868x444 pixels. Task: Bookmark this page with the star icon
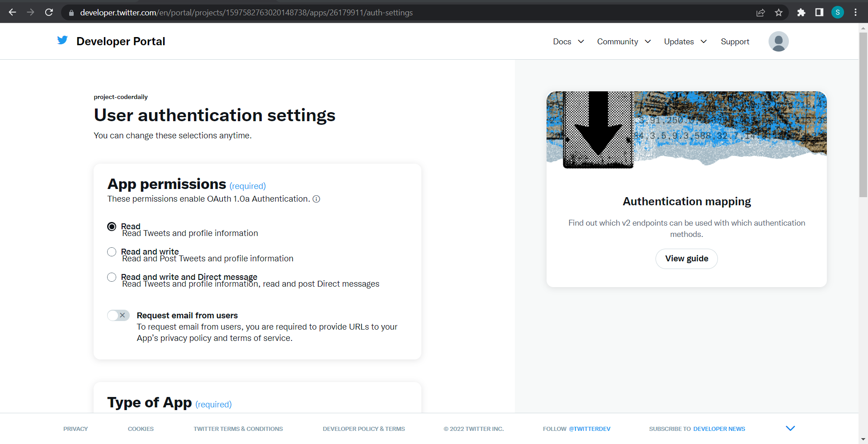click(x=778, y=13)
